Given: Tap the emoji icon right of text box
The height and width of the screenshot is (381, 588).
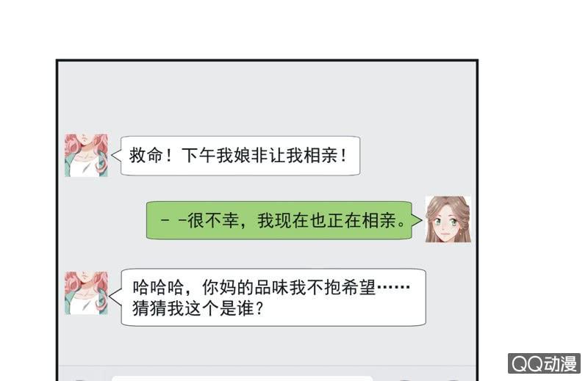Looking at the screenshot, I should 405,379.
